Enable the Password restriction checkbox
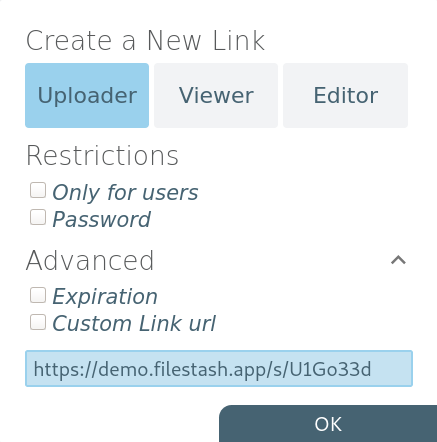This screenshot has width=437, height=442. 38,217
